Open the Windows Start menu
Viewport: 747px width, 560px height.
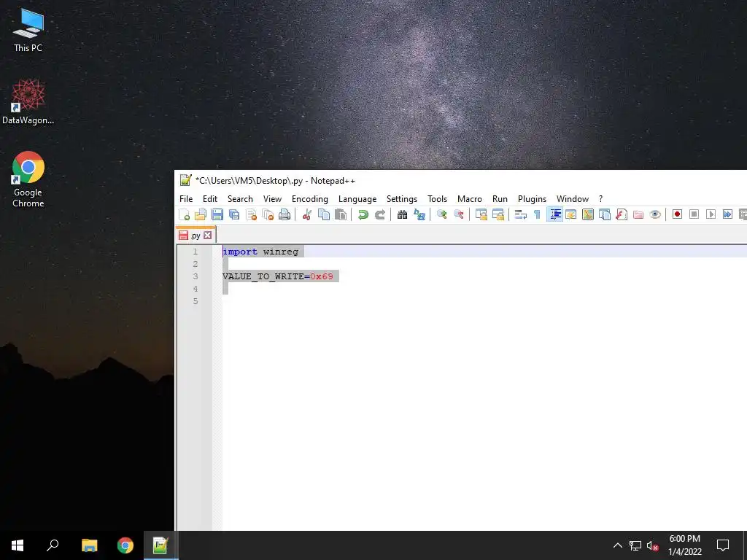tap(18, 545)
